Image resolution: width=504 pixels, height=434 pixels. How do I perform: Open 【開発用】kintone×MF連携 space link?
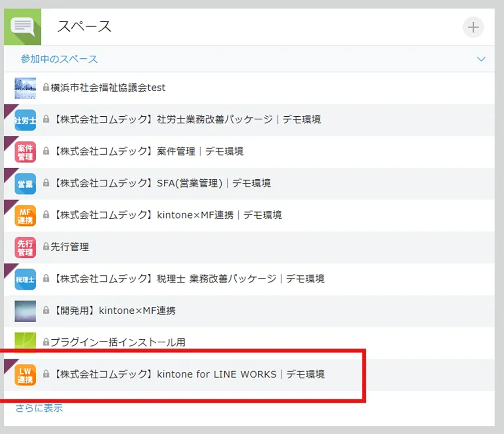point(114,311)
